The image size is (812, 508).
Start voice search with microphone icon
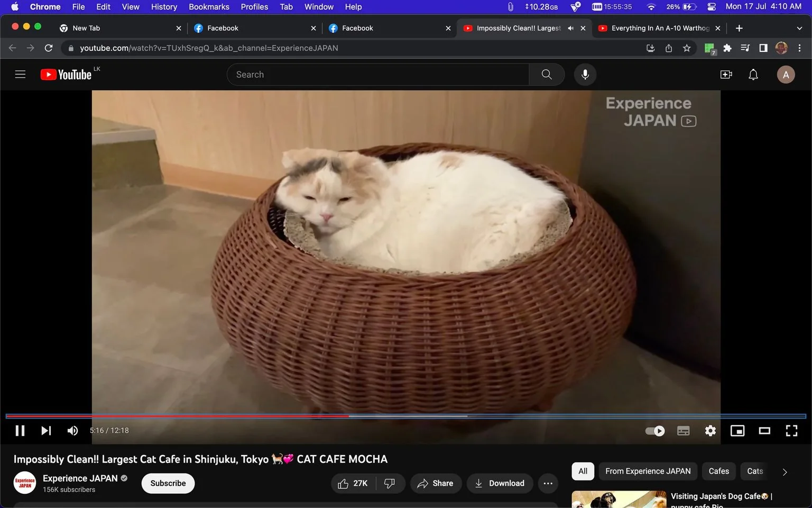(x=585, y=75)
